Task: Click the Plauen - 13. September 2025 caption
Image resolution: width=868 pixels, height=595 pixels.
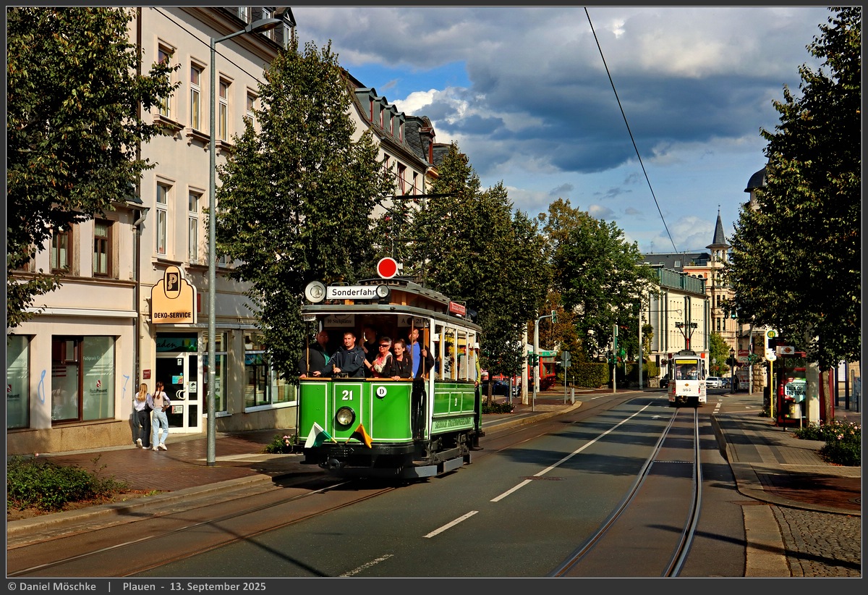Action: pyautogui.click(x=194, y=586)
